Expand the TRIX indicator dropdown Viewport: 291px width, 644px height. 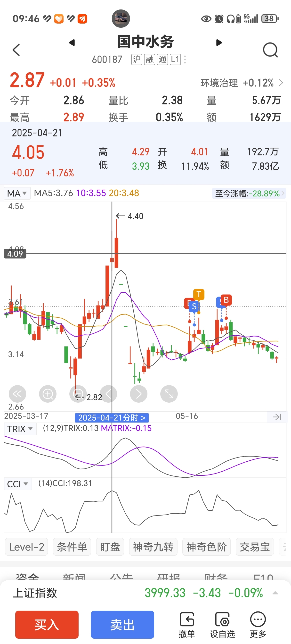pyautogui.click(x=20, y=429)
